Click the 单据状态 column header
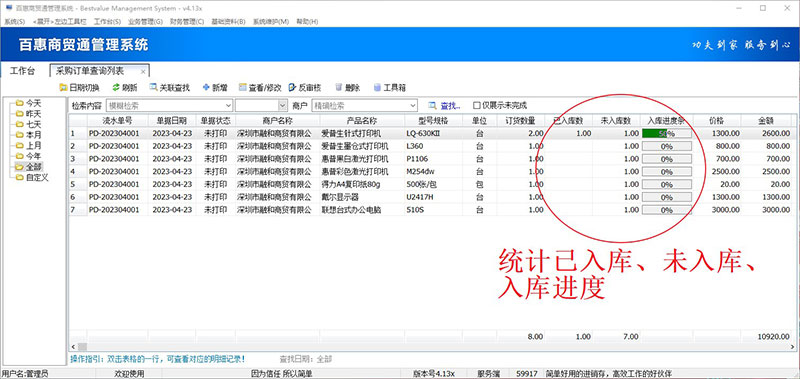Screen dimensions: 800x379 (x=216, y=121)
